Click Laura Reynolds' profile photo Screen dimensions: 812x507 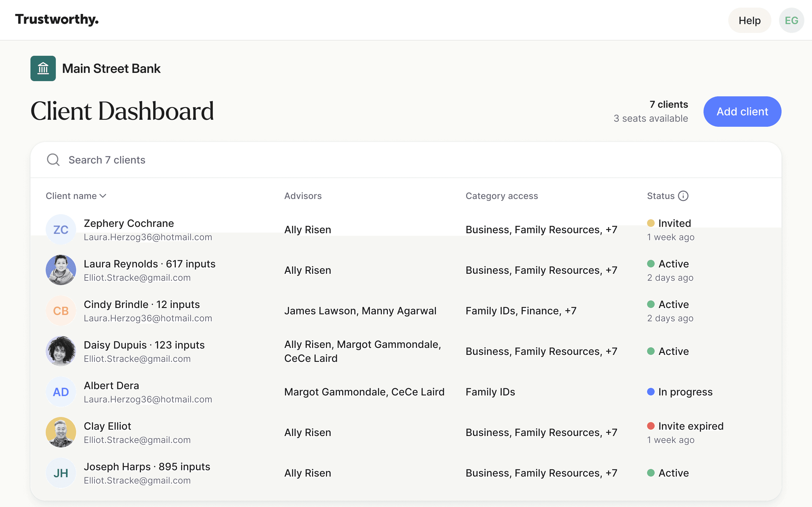pyautogui.click(x=61, y=270)
